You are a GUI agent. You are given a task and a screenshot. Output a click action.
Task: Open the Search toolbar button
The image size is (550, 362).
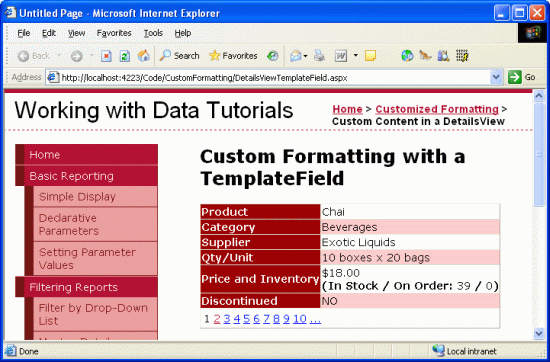point(179,55)
